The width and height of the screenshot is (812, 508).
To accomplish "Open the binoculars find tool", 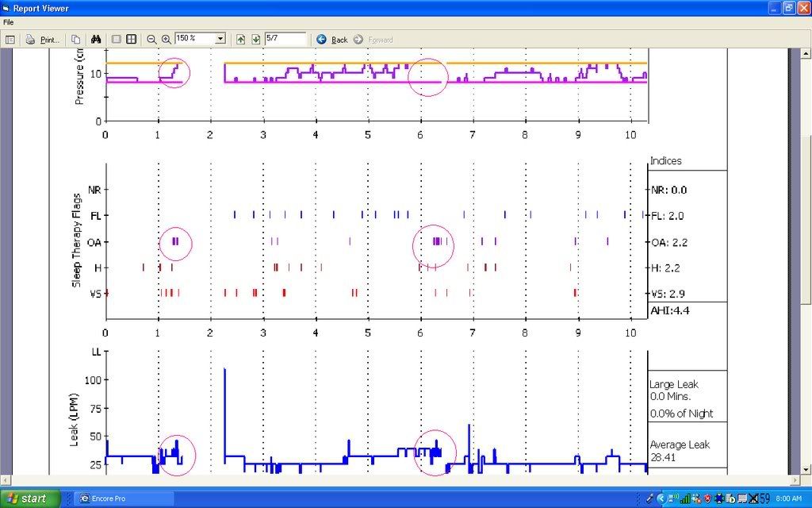I will (96, 40).
